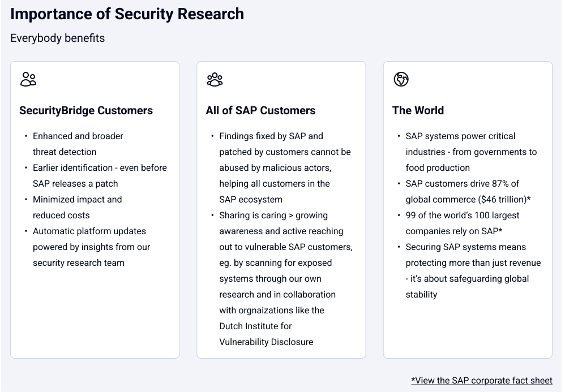
Task: Select the Earlier identification bullet text
Action: tap(100, 175)
